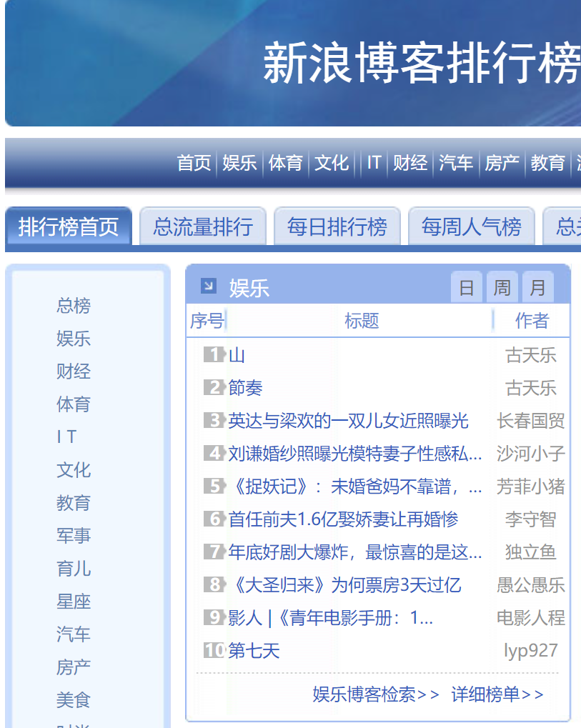This screenshot has height=728, width=581.
Task: Open the blog post titled 節奏
Action: click(245, 388)
